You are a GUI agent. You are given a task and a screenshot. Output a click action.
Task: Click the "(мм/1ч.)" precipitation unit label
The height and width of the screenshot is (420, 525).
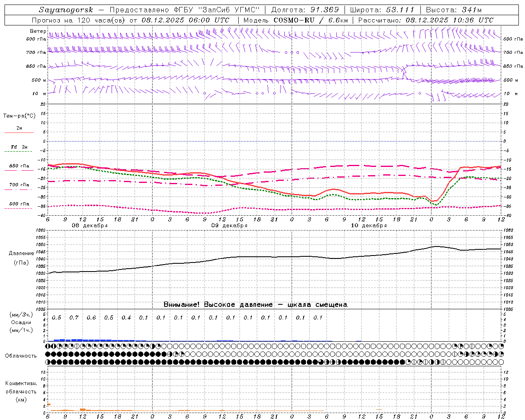(21, 330)
